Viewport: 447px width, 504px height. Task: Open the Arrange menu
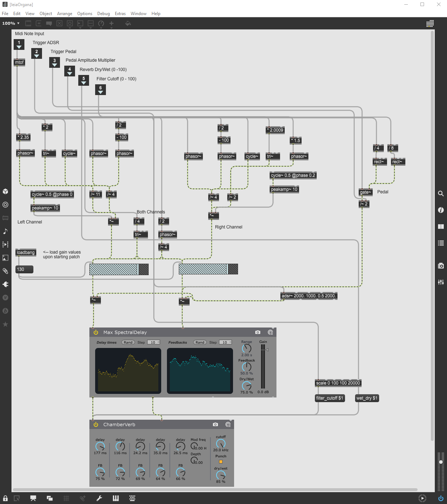(x=65, y=14)
